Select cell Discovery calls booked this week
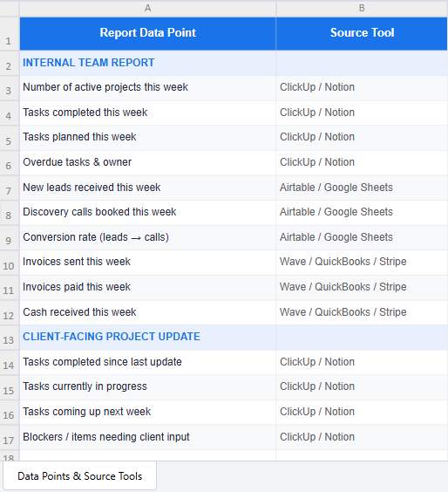The height and width of the screenshot is (492, 448). (x=147, y=213)
